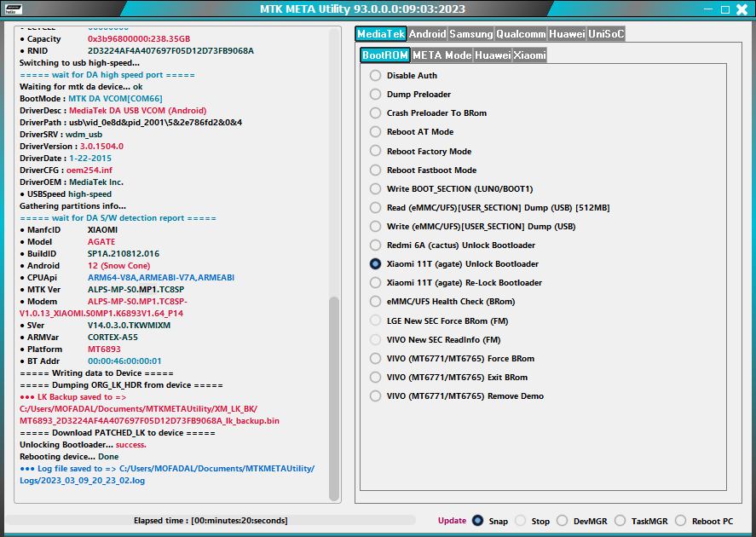This screenshot has width=756, height=537.
Task: Select the Disable Auth radio option
Action: point(375,76)
